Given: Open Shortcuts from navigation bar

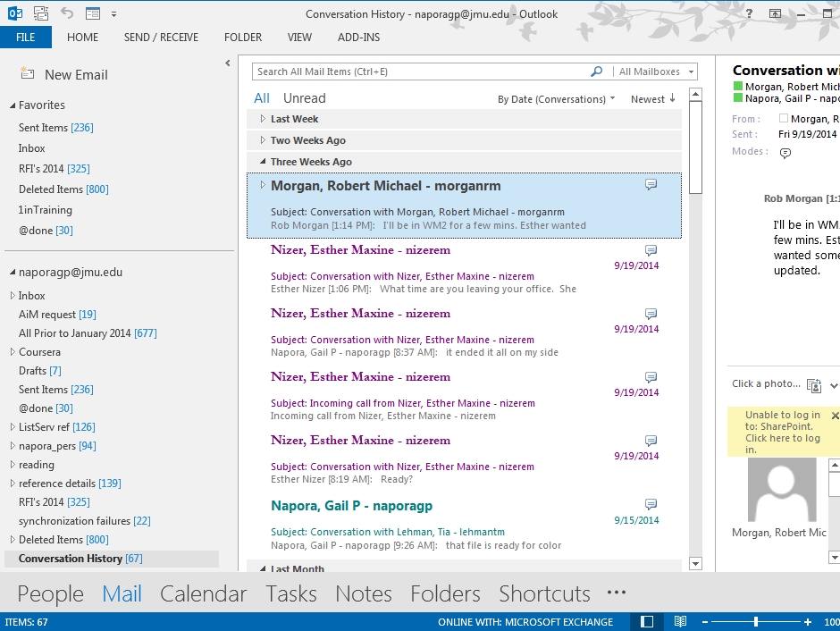Looking at the screenshot, I should [x=544, y=593].
